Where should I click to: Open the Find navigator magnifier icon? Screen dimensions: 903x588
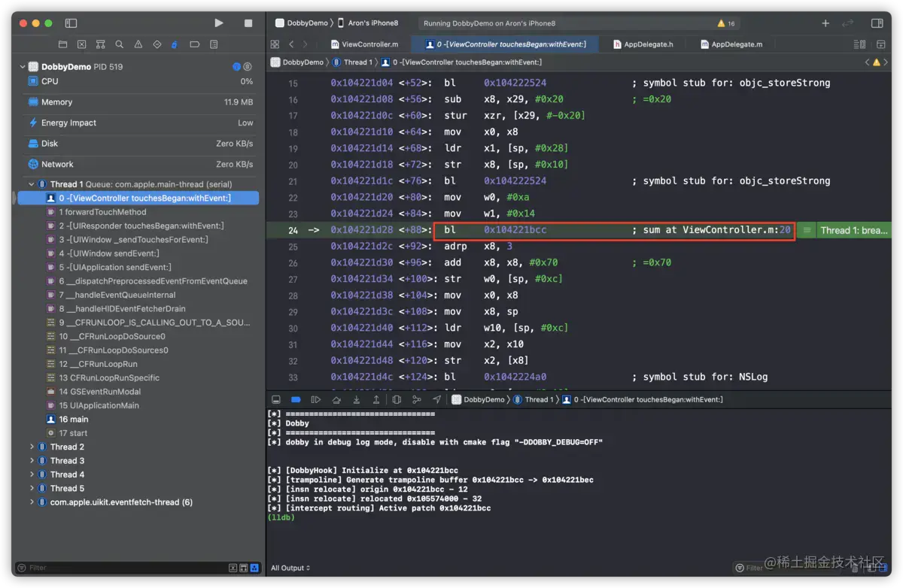[119, 44]
